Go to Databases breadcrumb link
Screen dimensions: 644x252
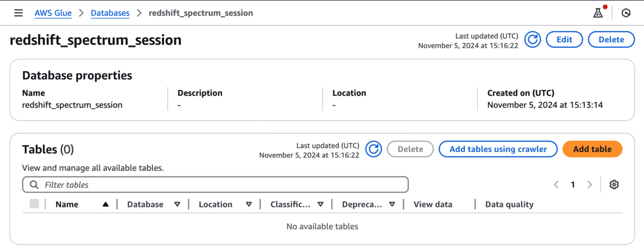[x=110, y=13]
